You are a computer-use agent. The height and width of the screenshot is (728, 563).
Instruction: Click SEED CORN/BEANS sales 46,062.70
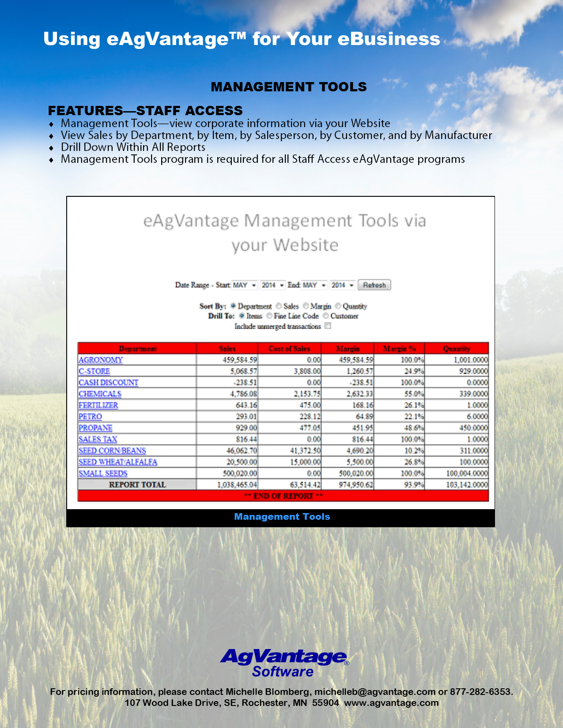pyautogui.click(x=242, y=450)
